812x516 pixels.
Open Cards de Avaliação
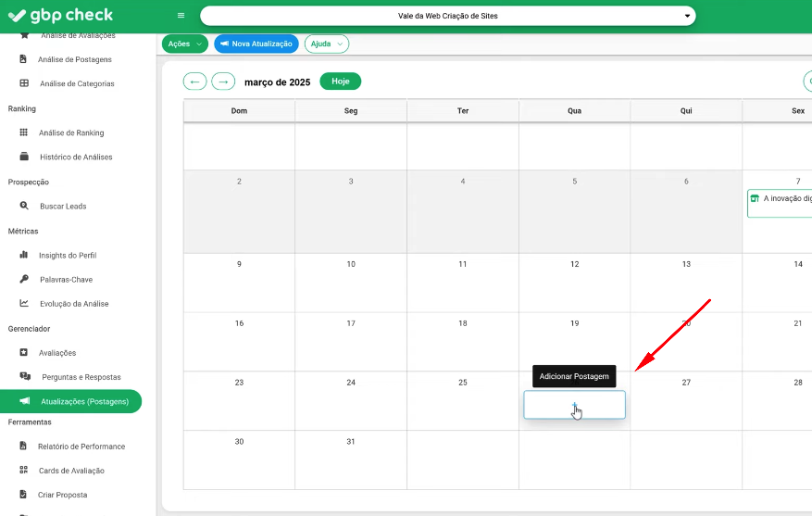(x=71, y=471)
